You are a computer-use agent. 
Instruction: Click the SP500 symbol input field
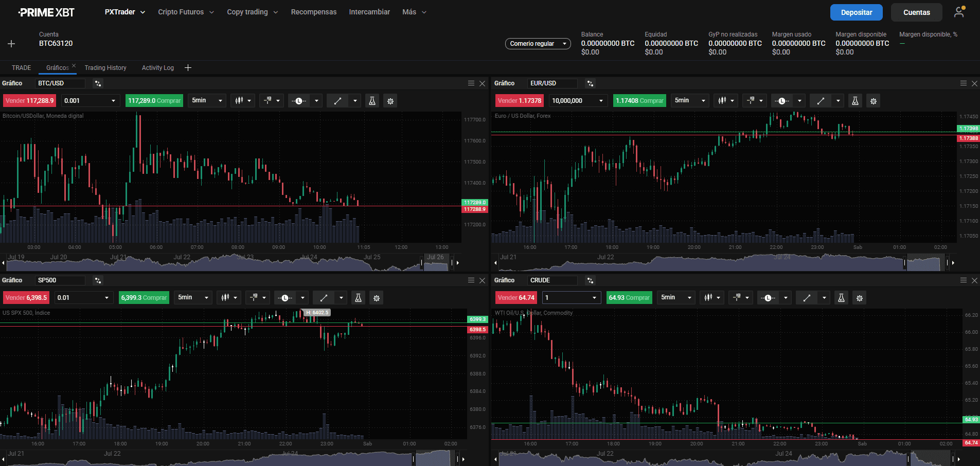point(61,280)
